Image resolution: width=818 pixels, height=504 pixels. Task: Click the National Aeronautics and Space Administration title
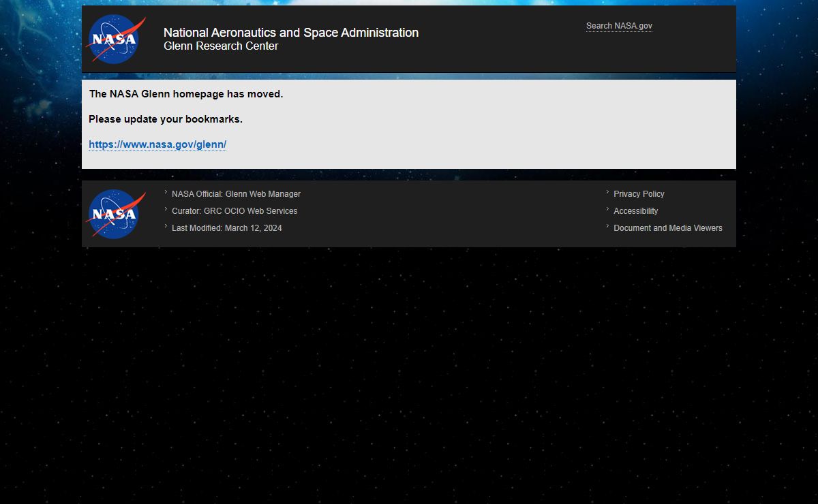291,33
